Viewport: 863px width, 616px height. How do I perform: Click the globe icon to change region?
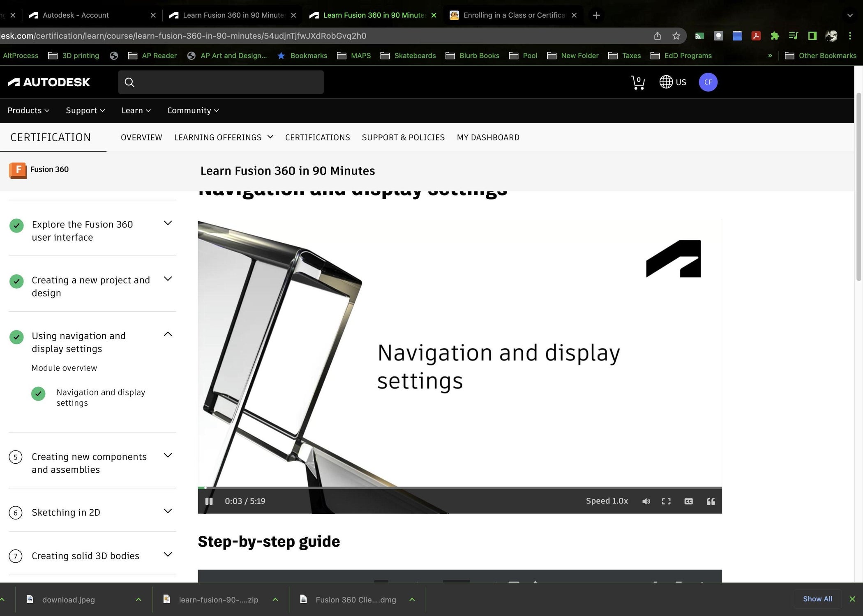pyautogui.click(x=665, y=82)
